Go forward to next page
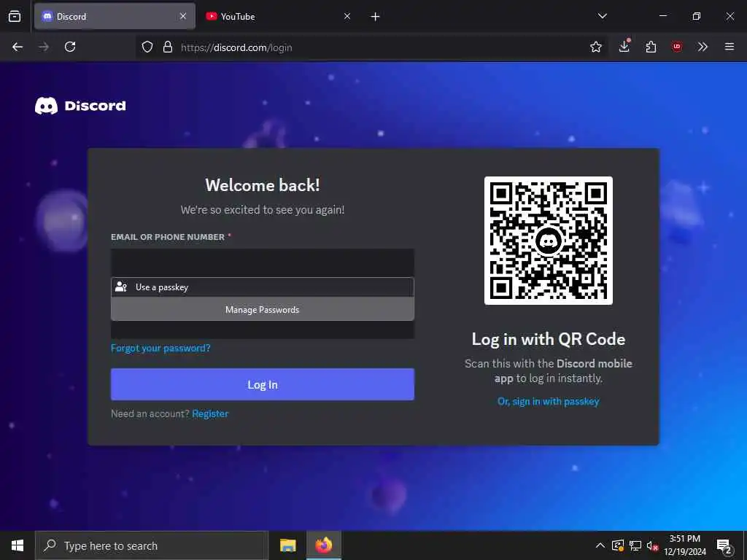The height and width of the screenshot is (560, 747). (x=44, y=47)
